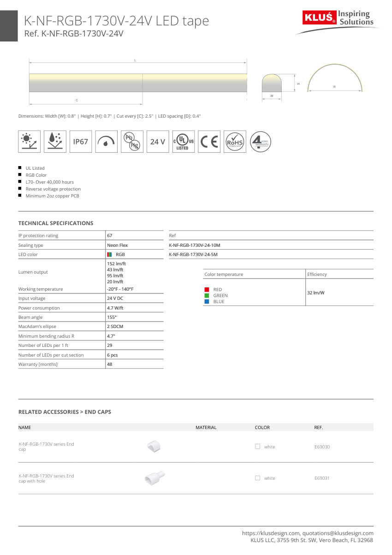Click the water droplet resistance icon

coord(55,142)
